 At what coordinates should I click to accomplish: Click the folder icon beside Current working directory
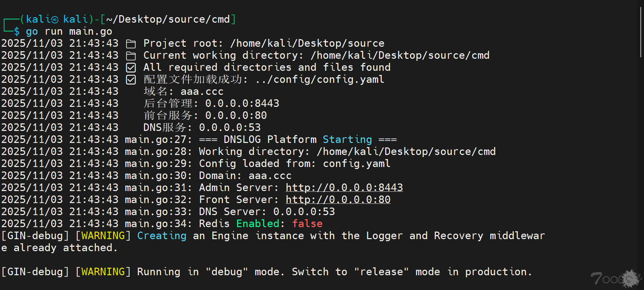pos(131,56)
